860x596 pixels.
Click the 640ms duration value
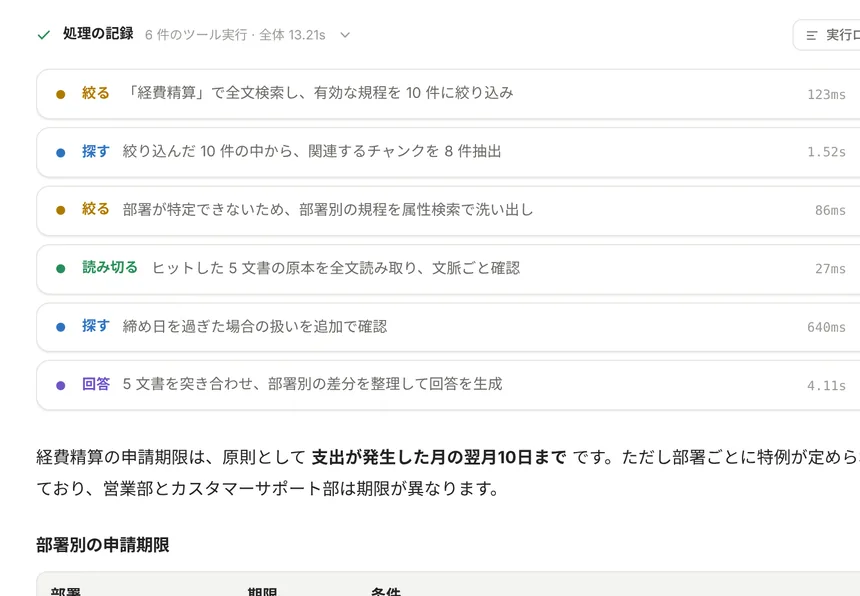click(826, 327)
